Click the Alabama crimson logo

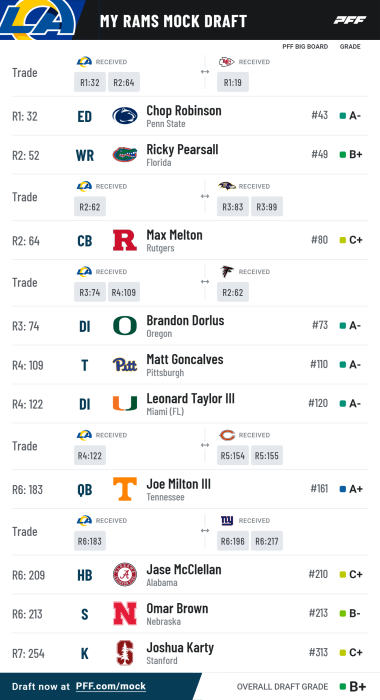click(125, 574)
